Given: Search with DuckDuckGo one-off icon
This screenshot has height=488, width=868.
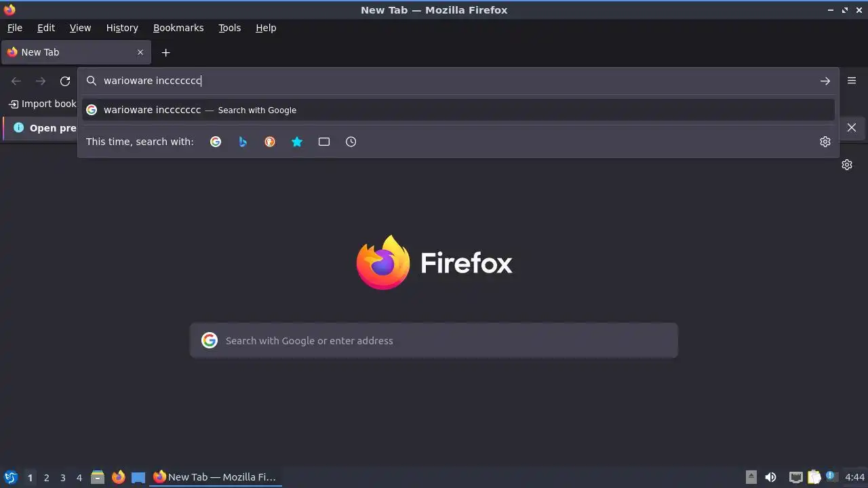Looking at the screenshot, I should tap(270, 142).
